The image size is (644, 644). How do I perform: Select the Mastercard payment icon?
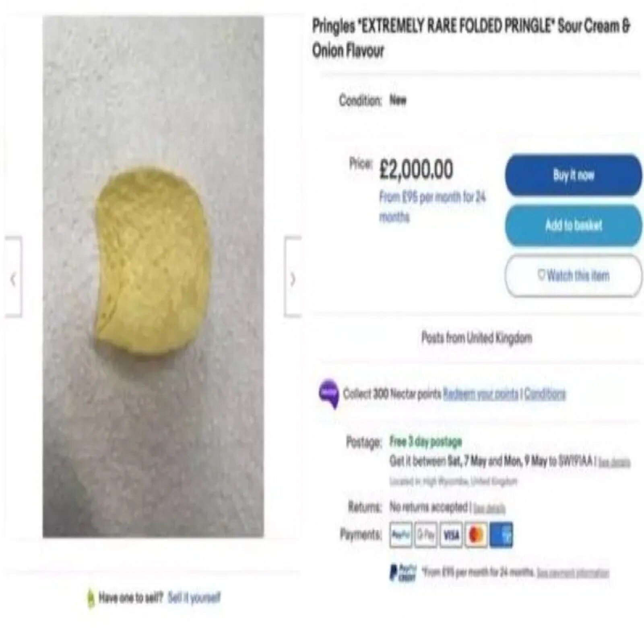tap(476, 535)
